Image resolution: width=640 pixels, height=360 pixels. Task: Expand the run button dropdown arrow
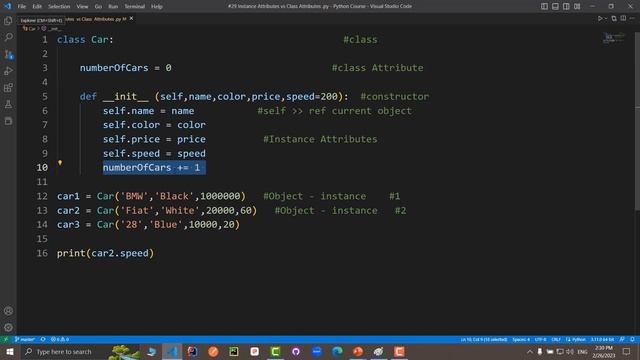point(605,19)
